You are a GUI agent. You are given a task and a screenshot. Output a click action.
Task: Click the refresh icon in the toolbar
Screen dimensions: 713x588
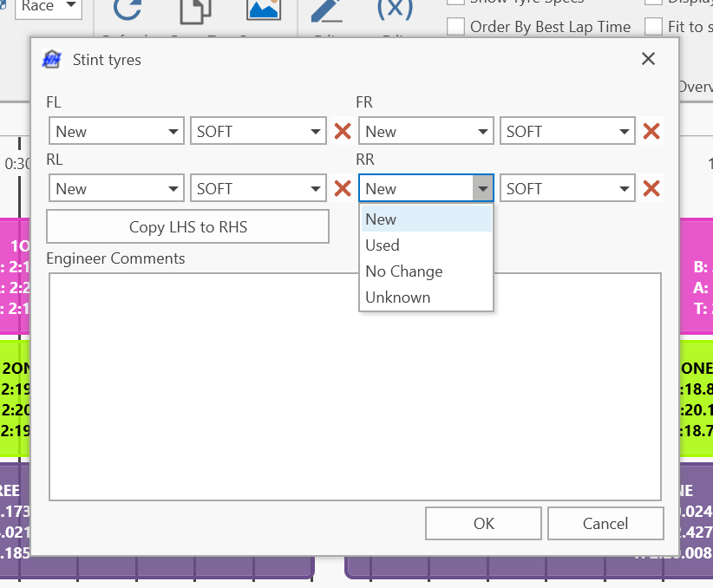pyautogui.click(x=128, y=10)
